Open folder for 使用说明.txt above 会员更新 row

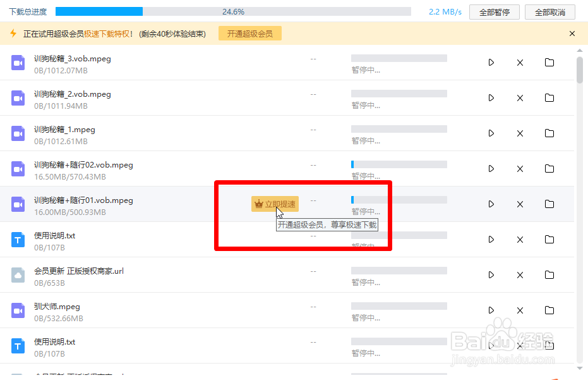tap(549, 239)
